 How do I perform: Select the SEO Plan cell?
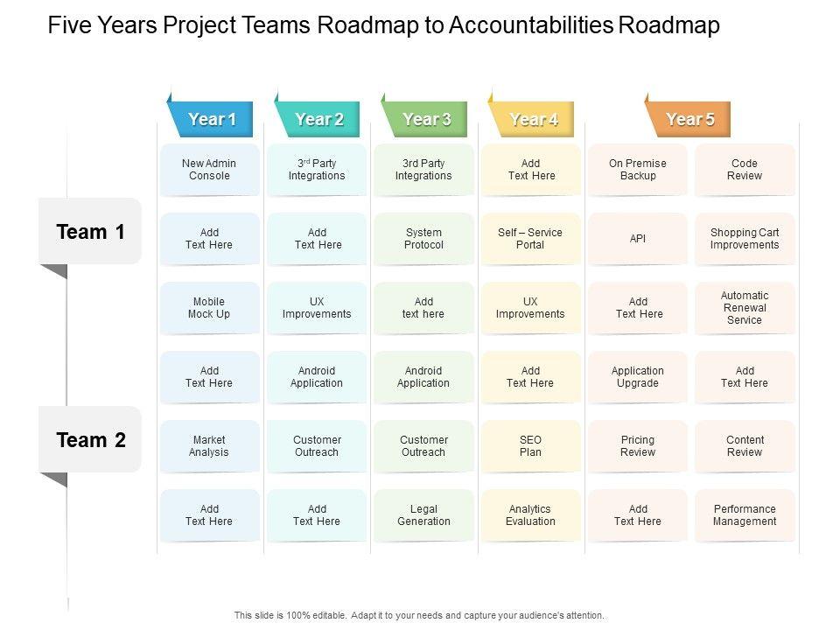click(530, 446)
